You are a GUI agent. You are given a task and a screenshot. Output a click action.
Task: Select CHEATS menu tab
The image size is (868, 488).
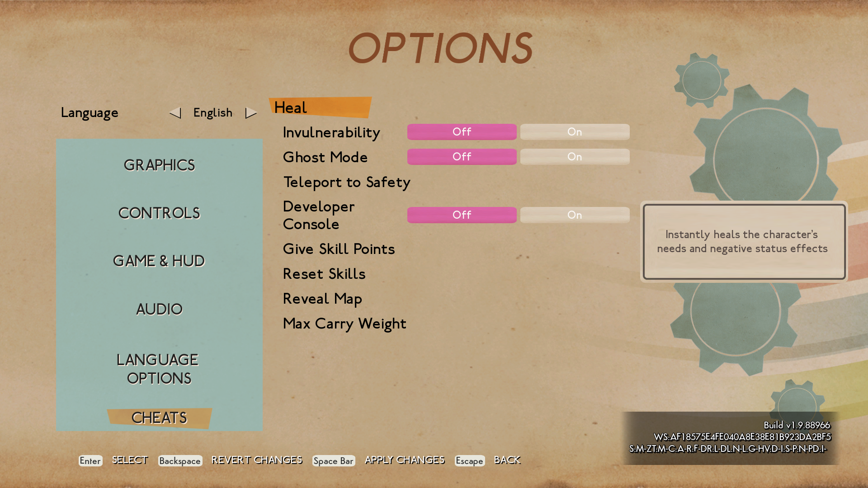pos(159,418)
